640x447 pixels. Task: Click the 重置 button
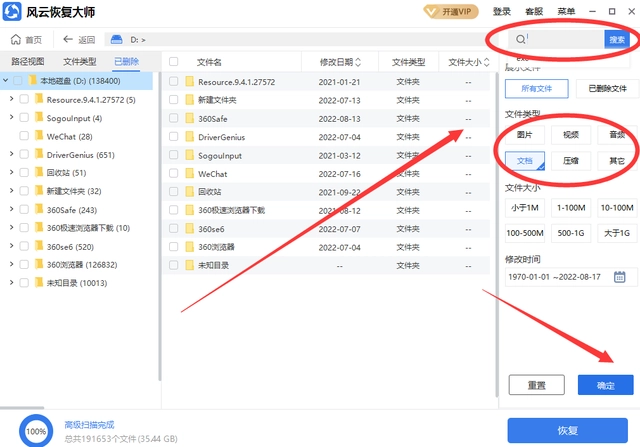[x=536, y=385]
